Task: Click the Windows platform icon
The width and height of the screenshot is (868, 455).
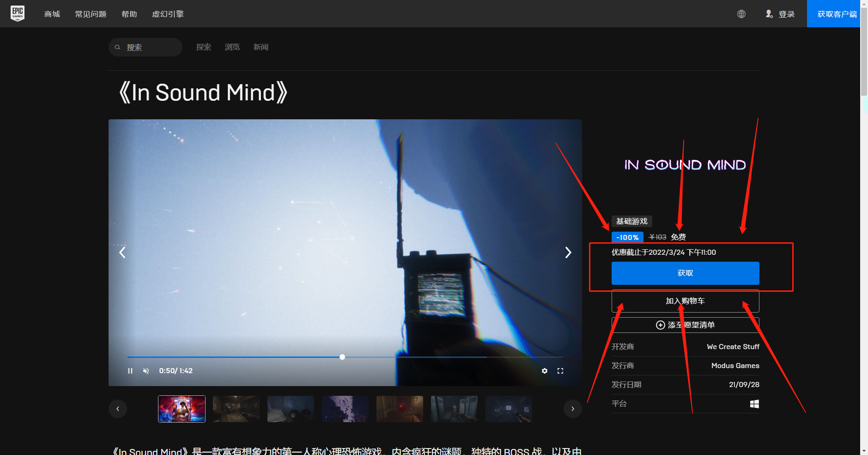Action: tap(754, 403)
